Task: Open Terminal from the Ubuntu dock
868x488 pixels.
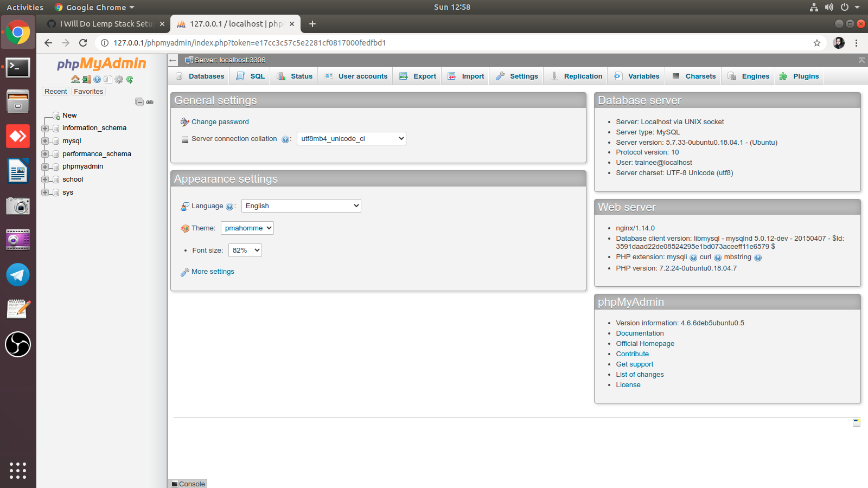Action: click(x=18, y=68)
